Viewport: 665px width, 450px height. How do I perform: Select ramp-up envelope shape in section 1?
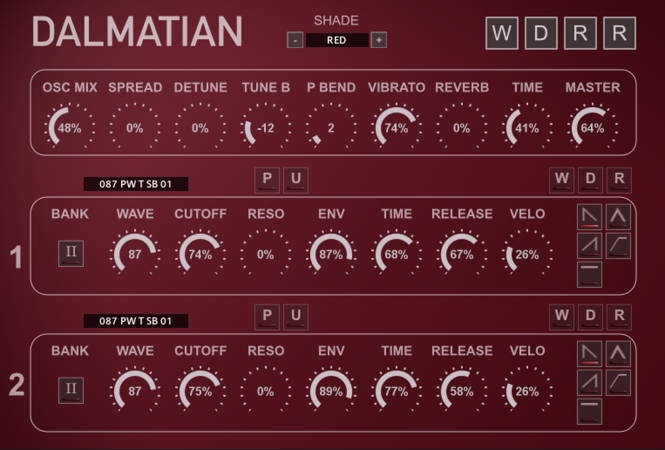[591, 243]
